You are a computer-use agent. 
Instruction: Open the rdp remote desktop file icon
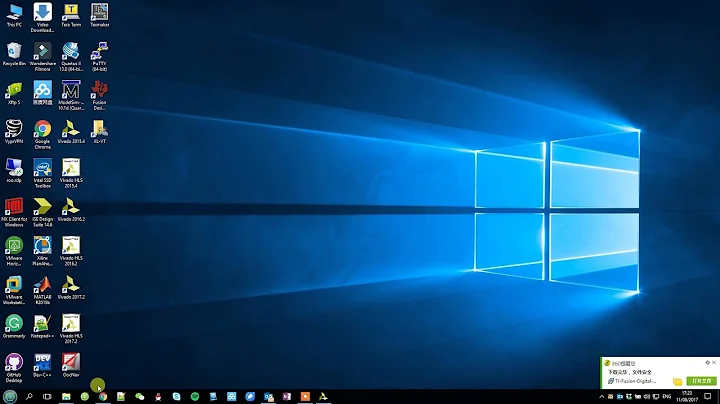click(x=14, y=171)
